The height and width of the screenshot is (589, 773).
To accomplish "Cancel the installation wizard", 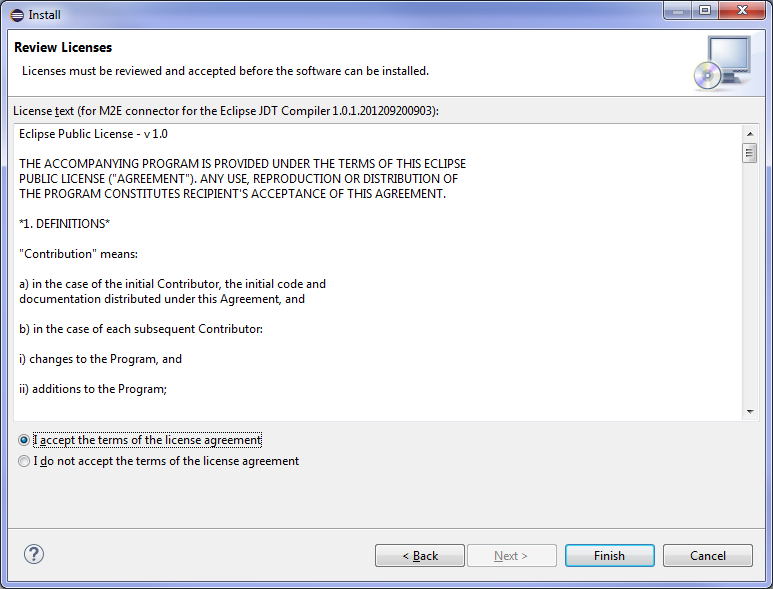I will pos(708,556).
